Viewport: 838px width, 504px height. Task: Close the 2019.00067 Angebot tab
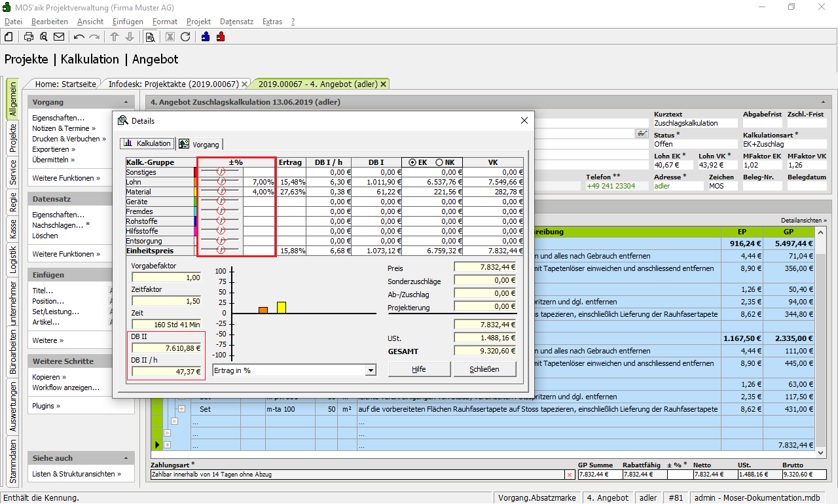(x=384, y=84)
